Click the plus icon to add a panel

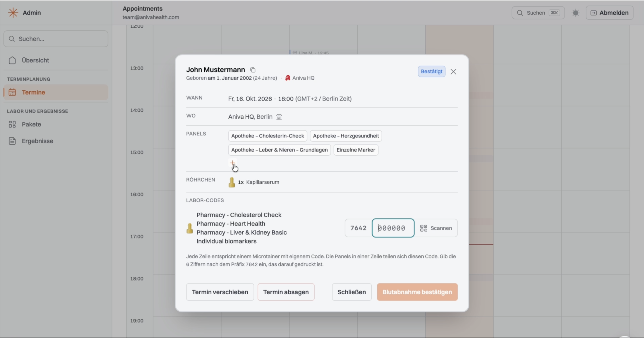coord(232,163)
